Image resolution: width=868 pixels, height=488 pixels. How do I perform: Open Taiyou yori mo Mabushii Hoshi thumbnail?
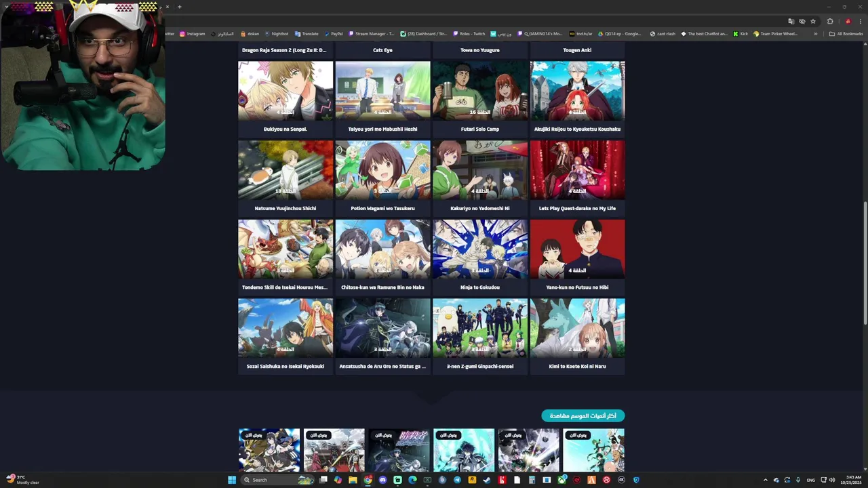tap(382, 91)
